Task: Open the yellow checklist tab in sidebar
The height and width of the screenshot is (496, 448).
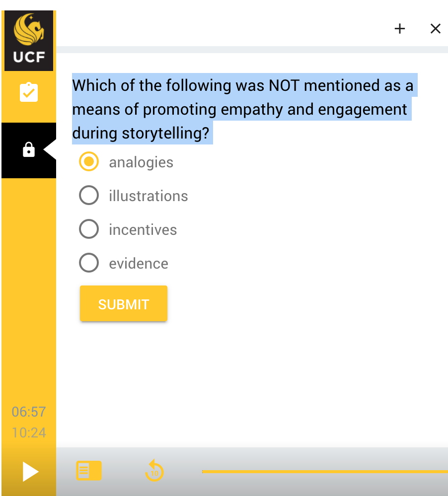Action: click(x=28, y=92)
